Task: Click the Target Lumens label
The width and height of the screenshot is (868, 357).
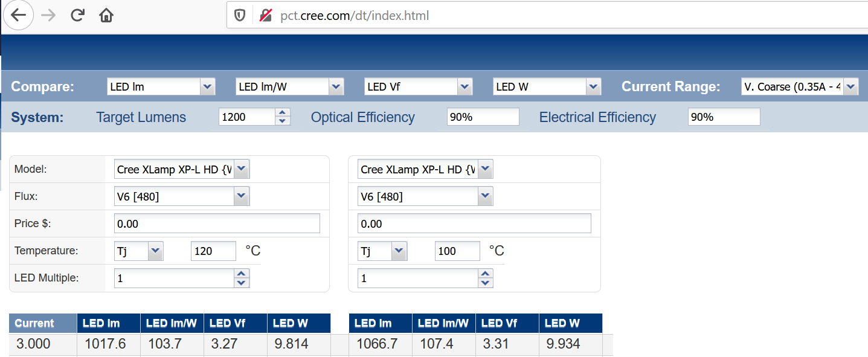Action: tap(141, 117)
